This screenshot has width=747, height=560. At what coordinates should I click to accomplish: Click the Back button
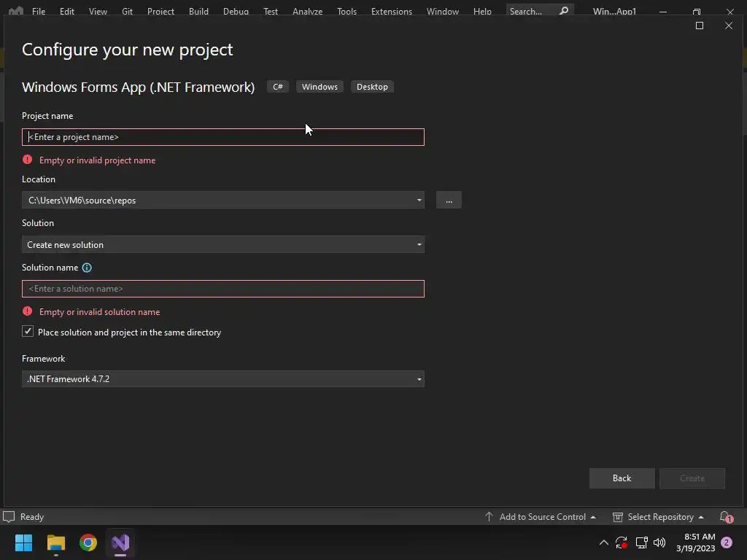pos(622,478)
